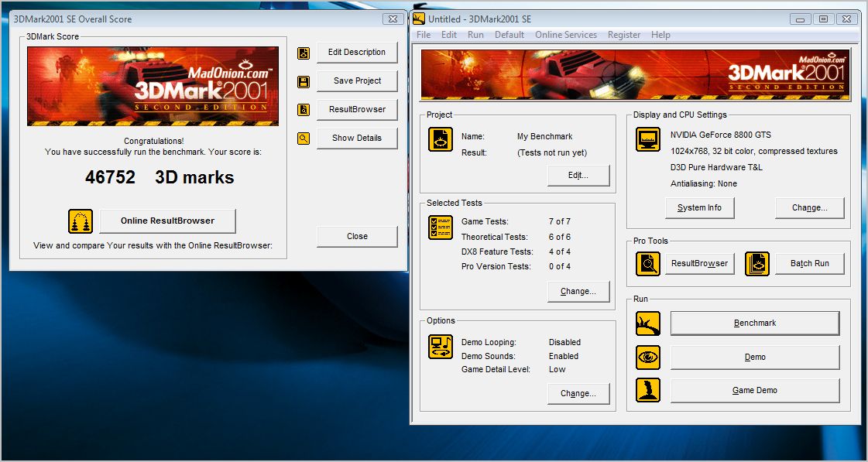Viewport: 868px width, 462px height.
Task: Open the File menu
Action: [424, 35]
